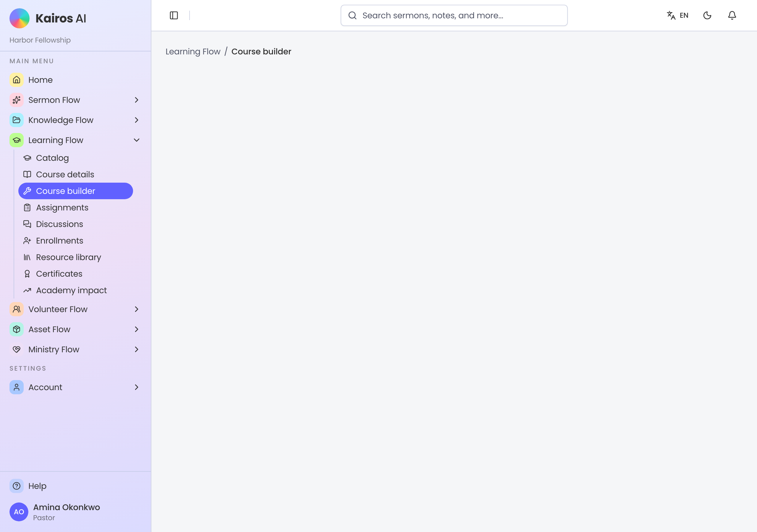The width and height of the screenshot is (757, 532).
Task: Switch to dark mode with moon icon
Action: [x=707, y=15]
